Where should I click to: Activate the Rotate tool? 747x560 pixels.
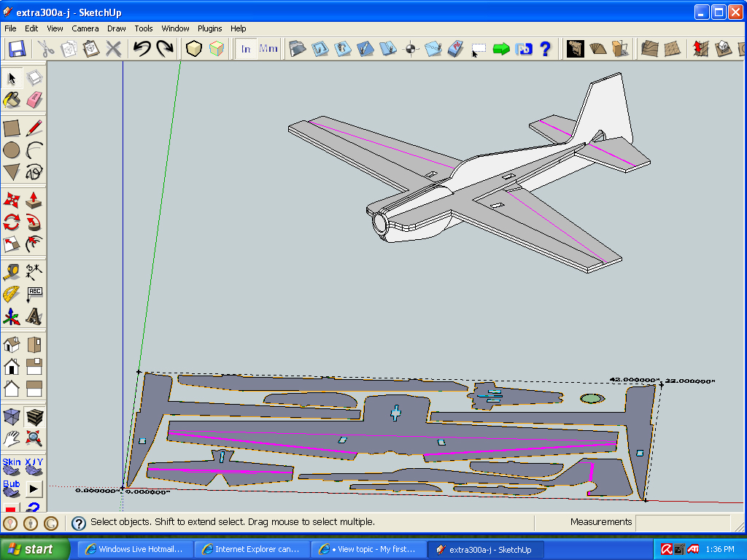(x=12, y=222)
